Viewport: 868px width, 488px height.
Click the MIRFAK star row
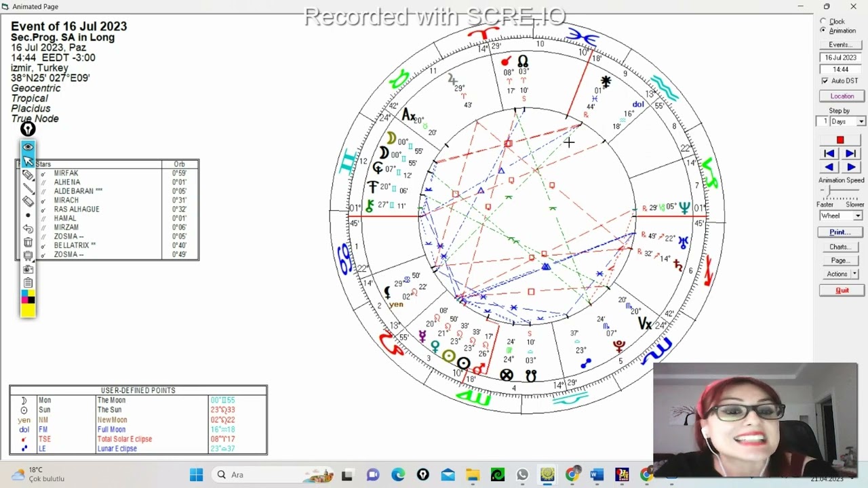click(107, 173)
